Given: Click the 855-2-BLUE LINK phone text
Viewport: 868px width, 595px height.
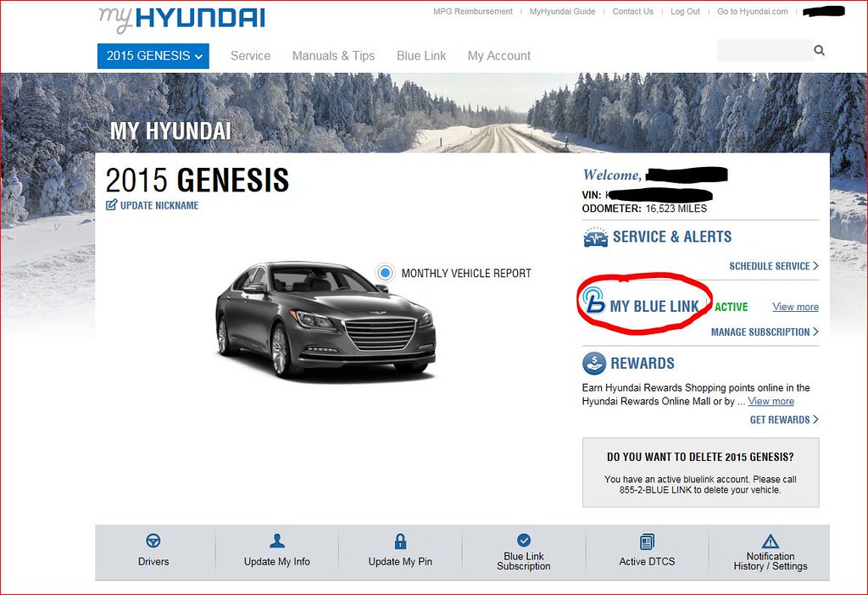Looking at the screenshot, I should pyautogui.click(x=655, y=490).
